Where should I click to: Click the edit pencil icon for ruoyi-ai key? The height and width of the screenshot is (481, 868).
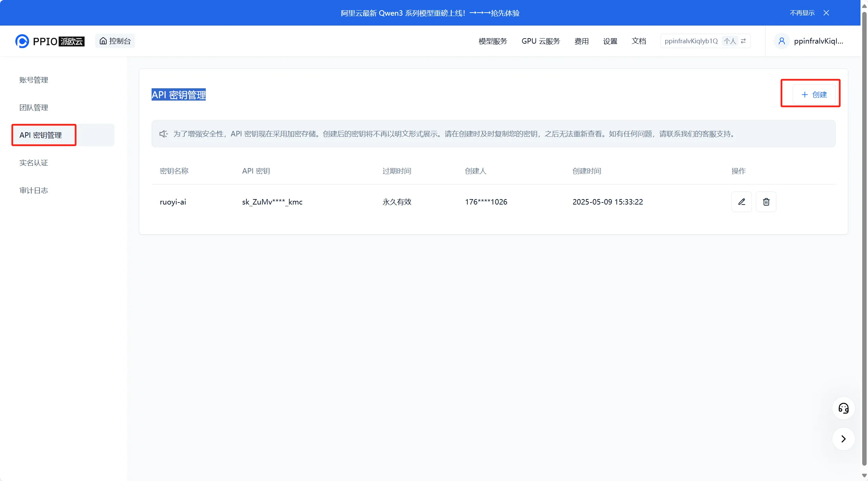(x=741, y=202)
